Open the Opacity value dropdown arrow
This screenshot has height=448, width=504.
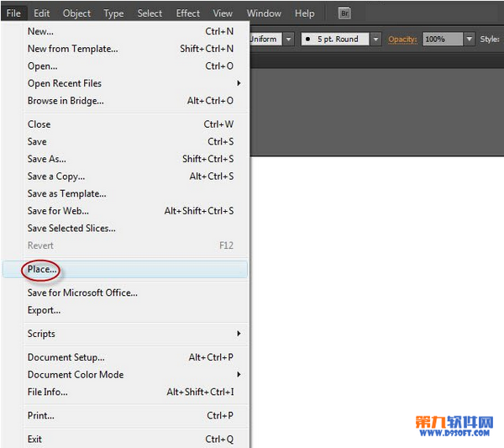click(470, 40)
